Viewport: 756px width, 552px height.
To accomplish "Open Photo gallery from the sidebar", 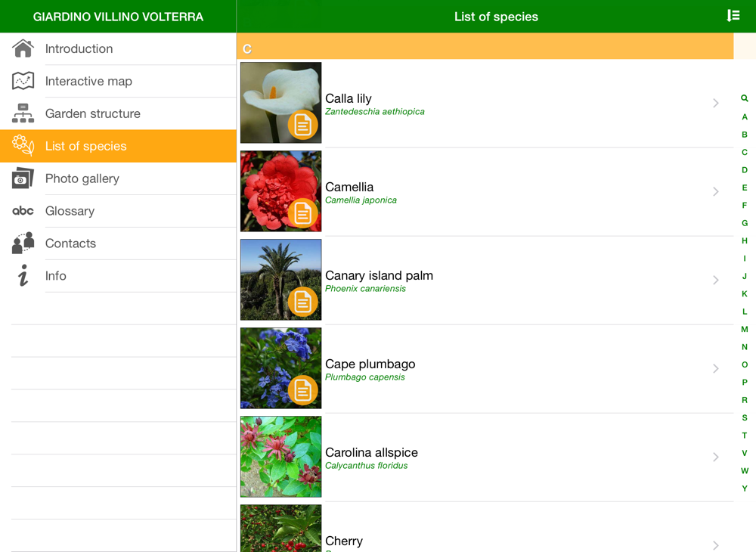I will [118, 178].
